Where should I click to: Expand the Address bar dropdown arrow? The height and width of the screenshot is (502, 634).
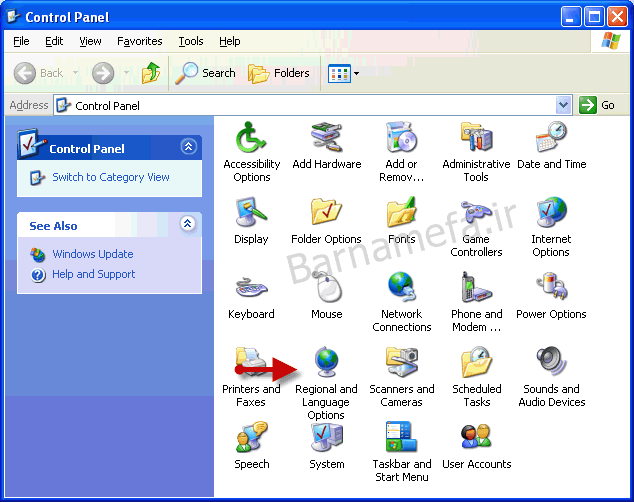563,105
